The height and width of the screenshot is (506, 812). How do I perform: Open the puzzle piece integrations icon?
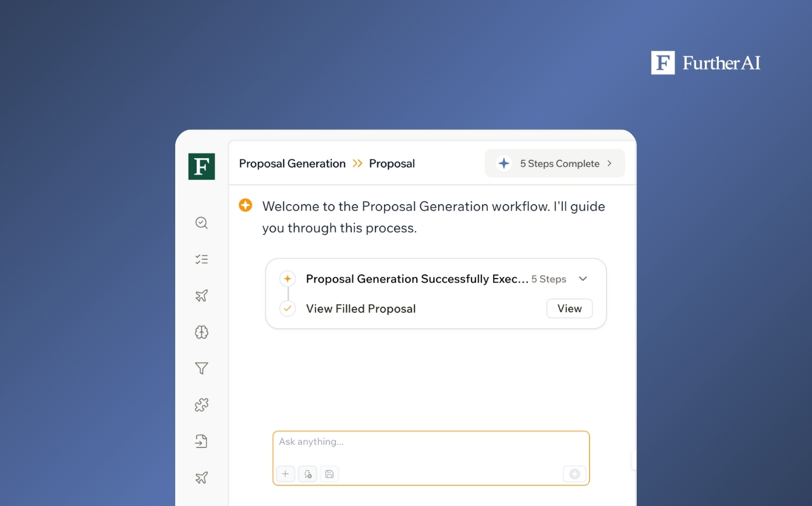201,405
